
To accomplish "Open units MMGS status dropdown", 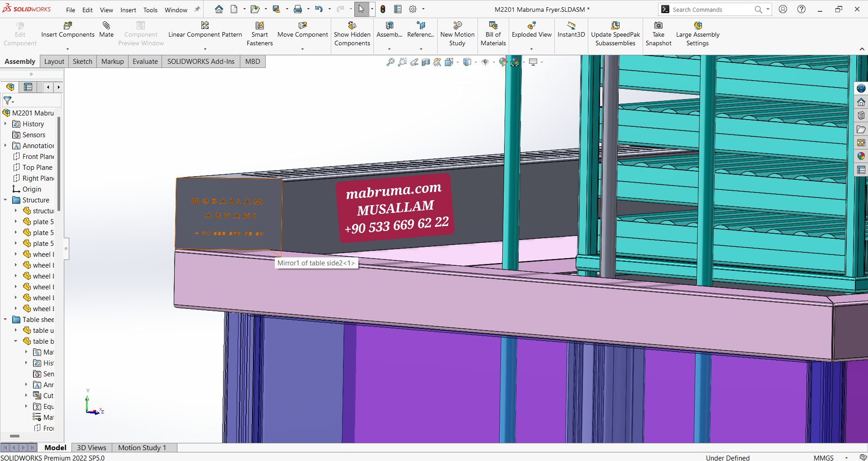I will coord(846,458).
